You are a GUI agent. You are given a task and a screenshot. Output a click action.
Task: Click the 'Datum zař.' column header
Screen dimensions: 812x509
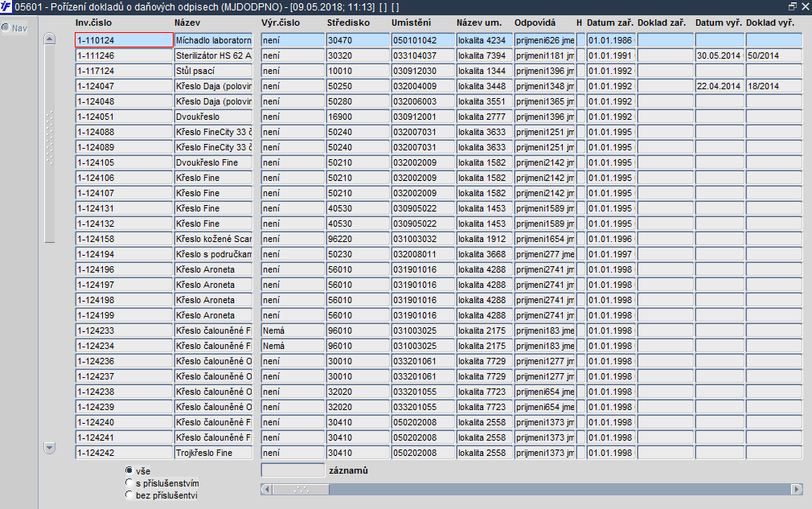[x=610, y=23]
